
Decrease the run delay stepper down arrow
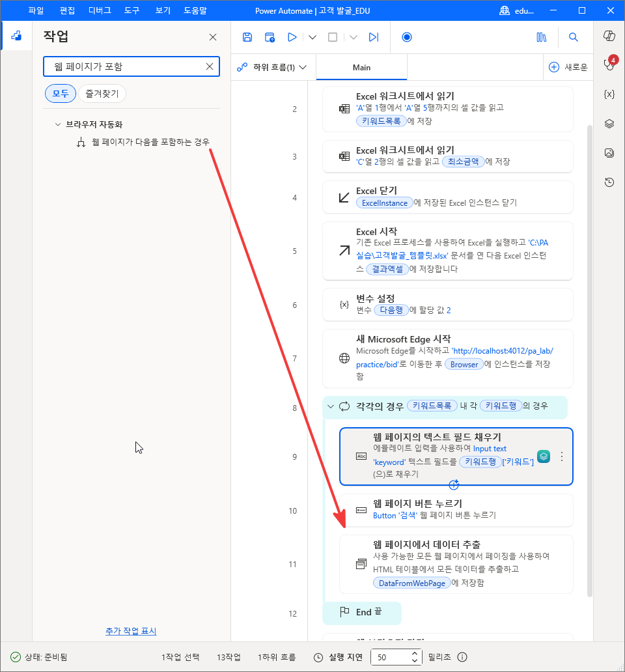[x=414, y=660]
